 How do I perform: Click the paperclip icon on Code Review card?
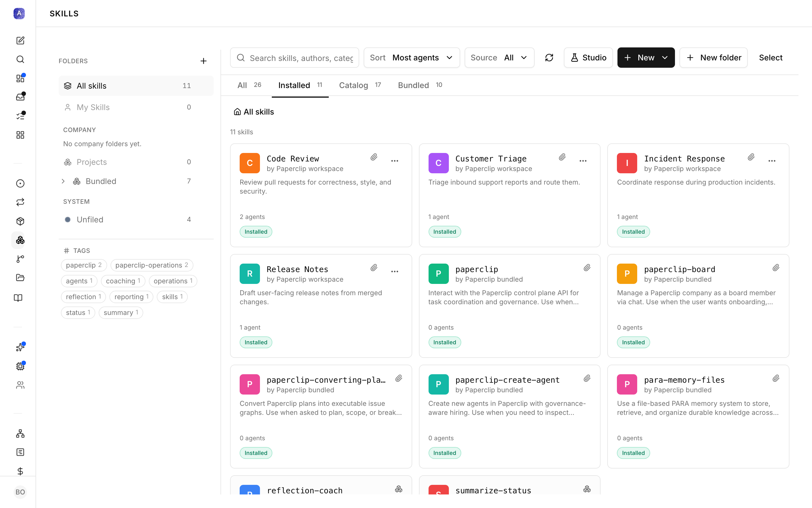click(x=374, y=157)
